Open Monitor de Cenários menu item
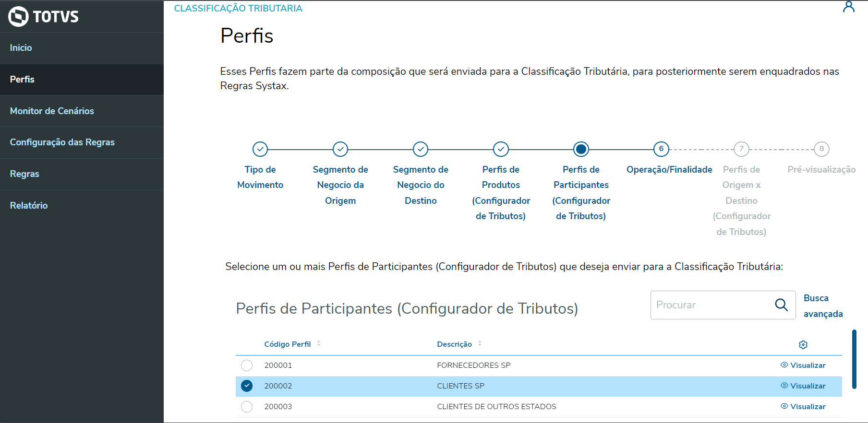Image resolution: width=868 pixels, height=423 pixels. [52, 111]
